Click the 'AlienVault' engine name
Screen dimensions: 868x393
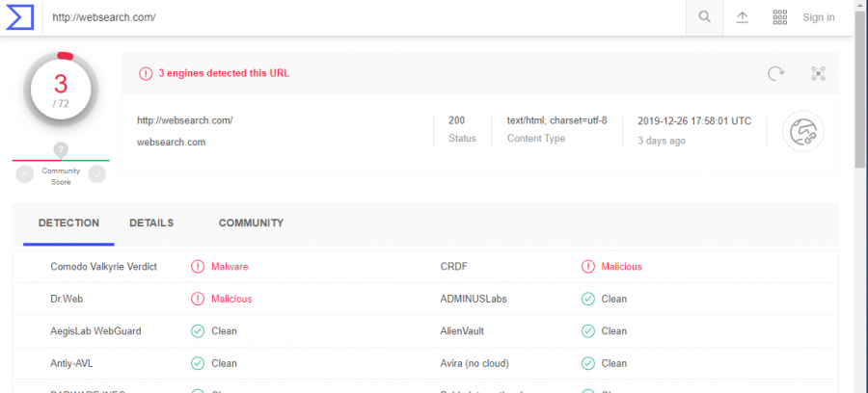pyautogui.click(x=462, y=331)
